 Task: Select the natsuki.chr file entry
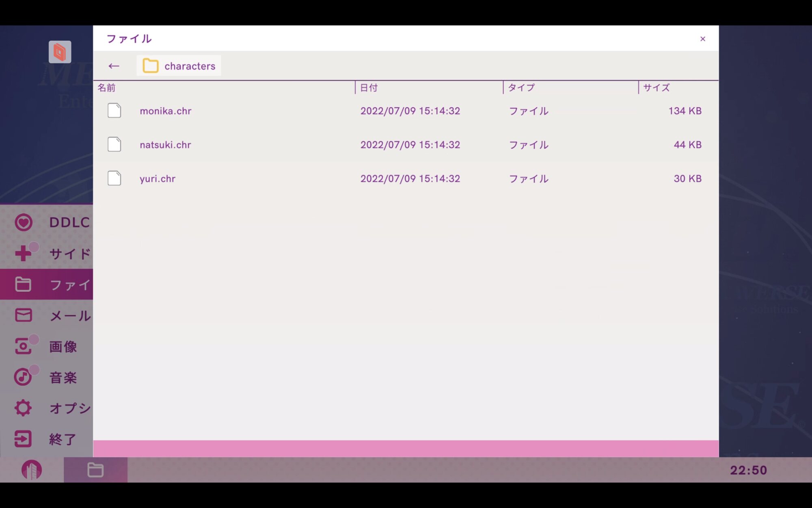coord(165,145)
